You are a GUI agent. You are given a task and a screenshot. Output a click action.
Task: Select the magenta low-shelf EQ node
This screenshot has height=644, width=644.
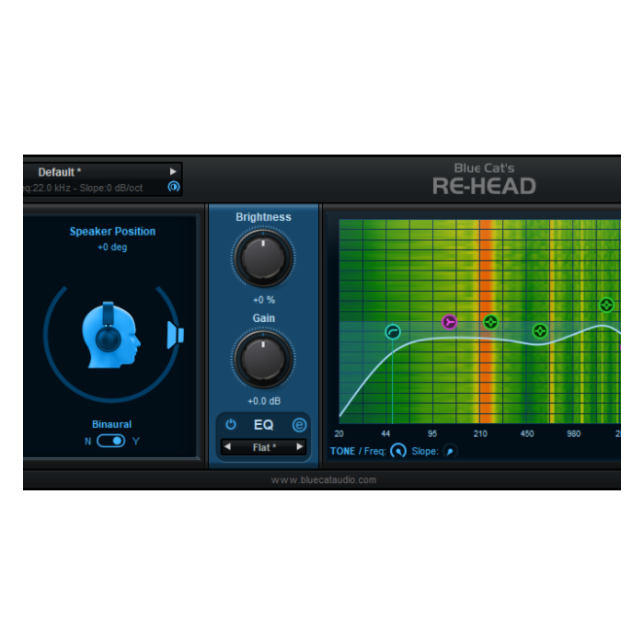pos(449,322)
